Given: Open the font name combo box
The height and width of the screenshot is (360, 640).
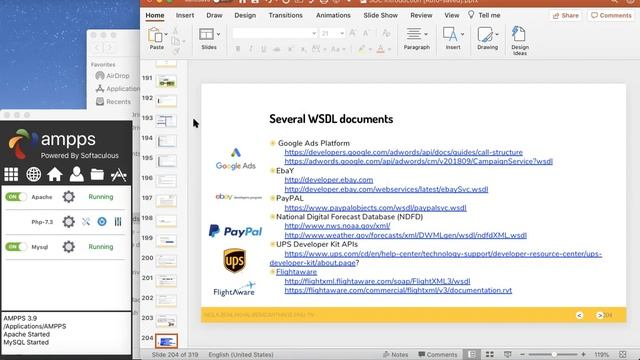Looking at the screenshot, I should pyautogui.click(x=274, y=33).
